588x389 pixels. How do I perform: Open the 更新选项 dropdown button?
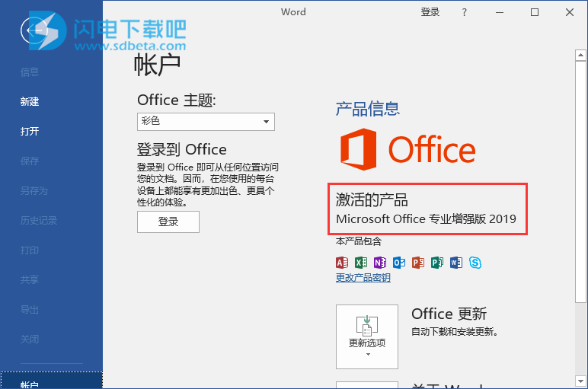coord(367,336)
